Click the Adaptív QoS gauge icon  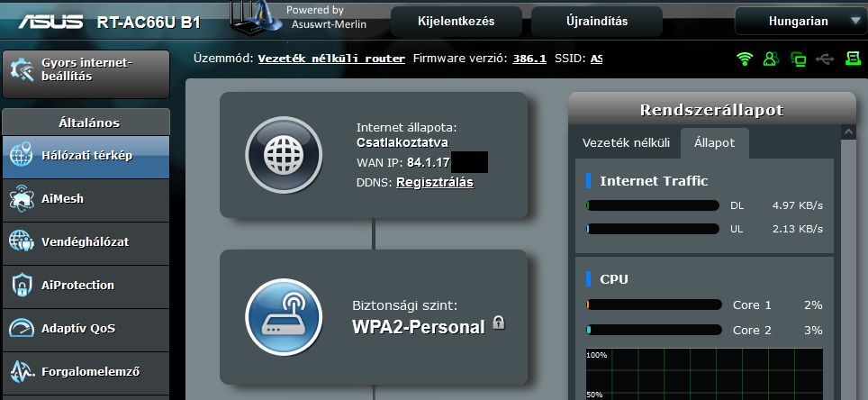(21, 329)
